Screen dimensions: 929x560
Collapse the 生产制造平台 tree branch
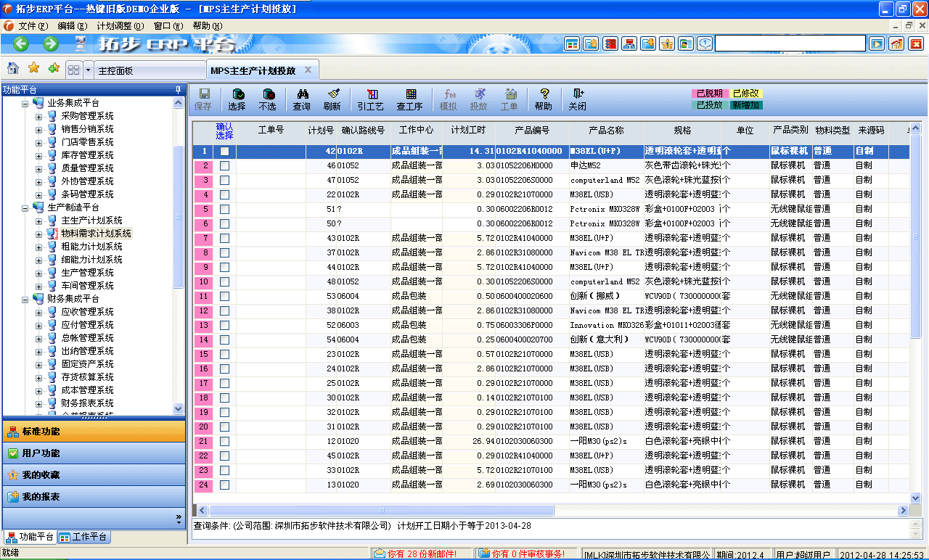pyautogui.click(x=25, y=207)
